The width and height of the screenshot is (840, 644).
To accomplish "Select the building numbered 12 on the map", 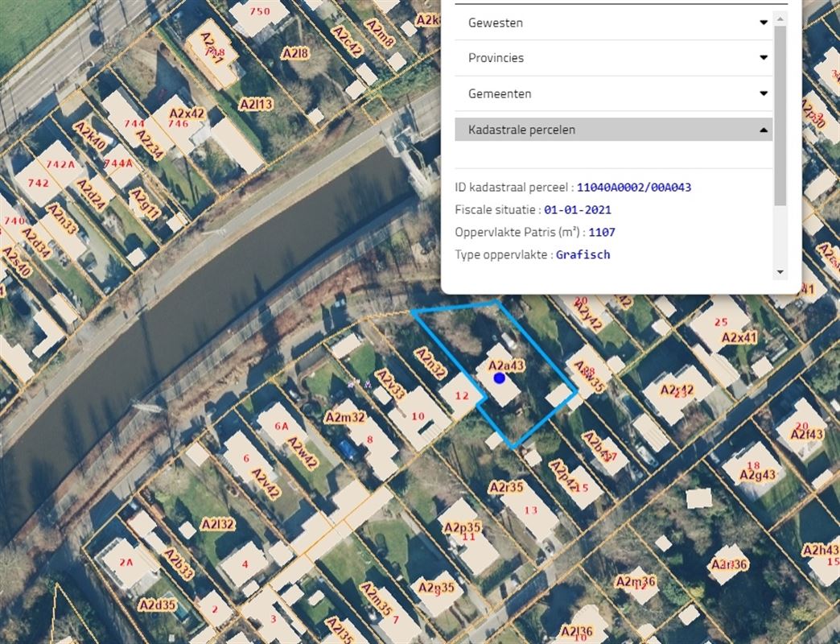I will click(x=461, y=395).
